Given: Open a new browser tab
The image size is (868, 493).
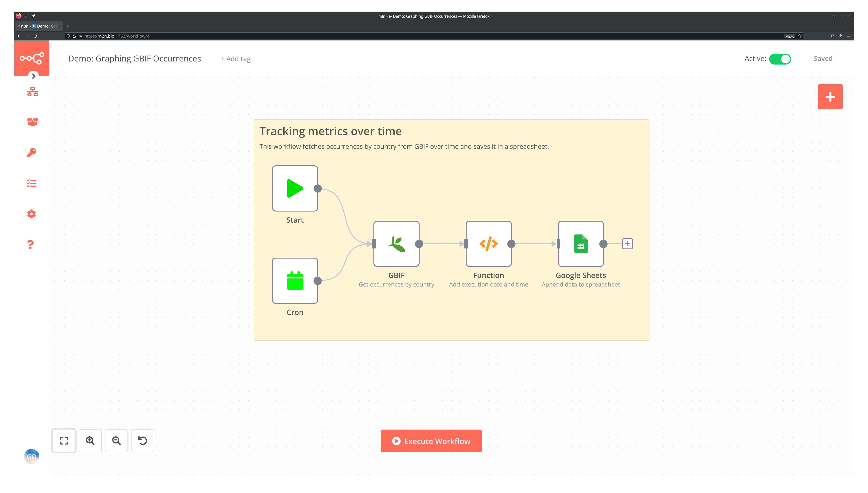Looking at the screenshot, I should (x=68, y=26).
